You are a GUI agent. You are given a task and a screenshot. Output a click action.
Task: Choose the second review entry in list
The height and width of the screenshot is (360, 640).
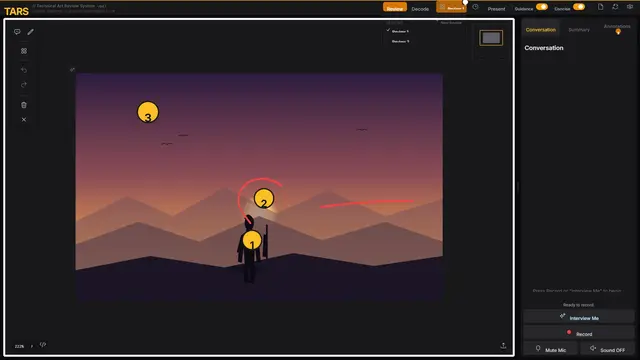[x=400, y=41]
